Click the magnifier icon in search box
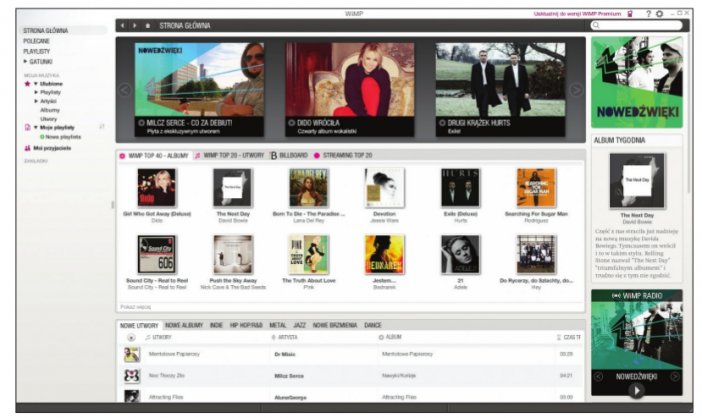702x418 pixels. click(596, 26)
